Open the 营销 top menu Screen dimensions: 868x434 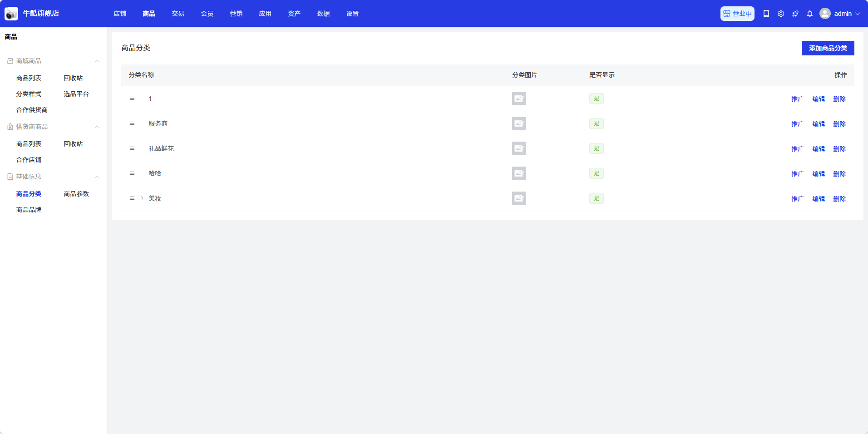(x=236, y=14)
